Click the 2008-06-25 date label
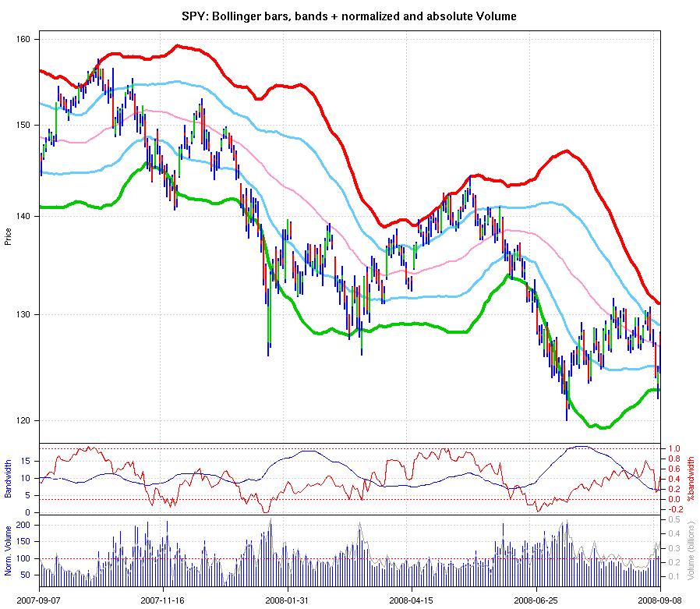 click(x=536, y=600)
